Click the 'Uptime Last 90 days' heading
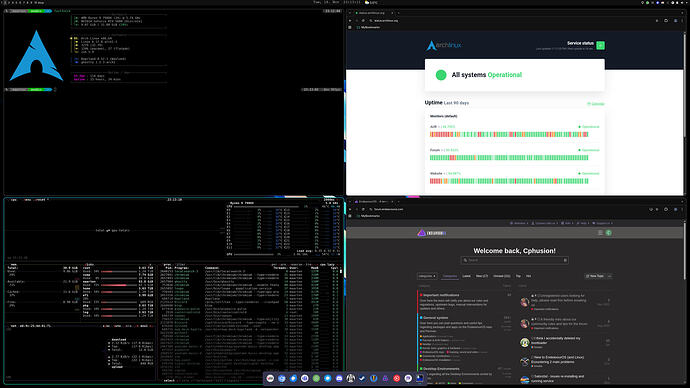 [447, 102]
